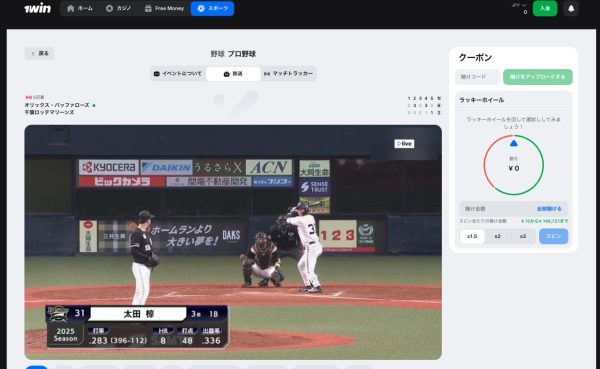Go to ホーム in top navigation
The height and width of the screenshot is (369, 600).
80,8
